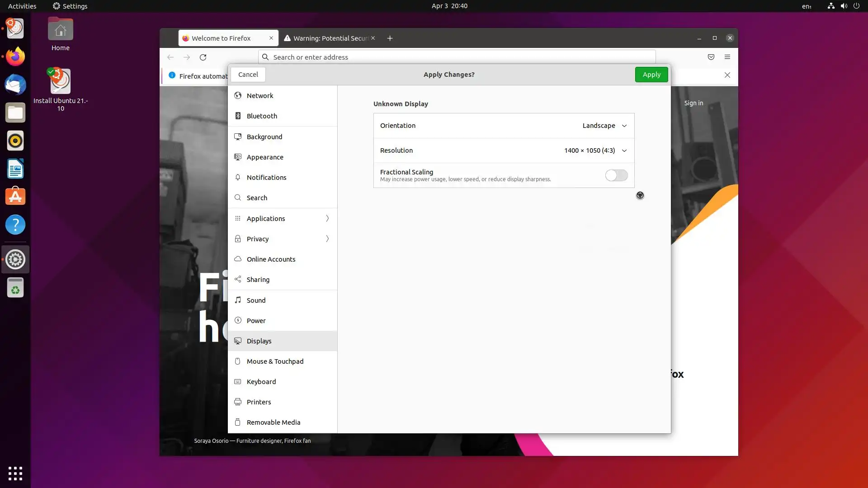Image resolution: width=868 pixels, height=488 pixels.
Task: Open a new Firefox tab
Action: (390, 38)
